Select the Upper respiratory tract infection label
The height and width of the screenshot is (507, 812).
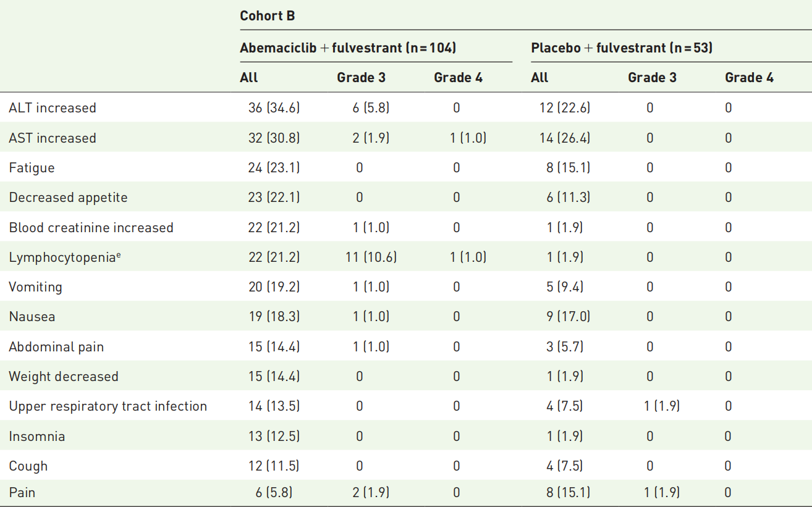coord(108,406)
